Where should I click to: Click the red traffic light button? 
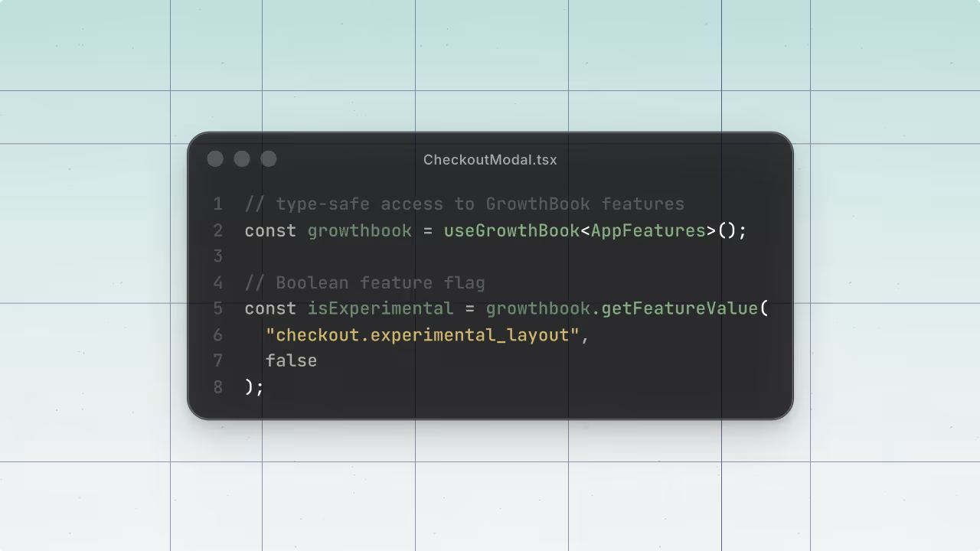tap(215, 159)
